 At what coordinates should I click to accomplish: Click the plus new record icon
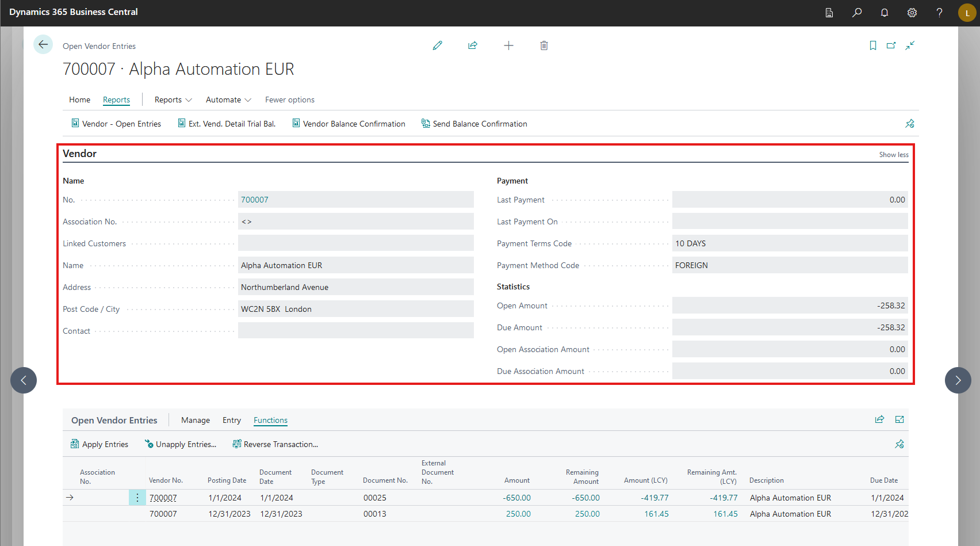point(508,45)
